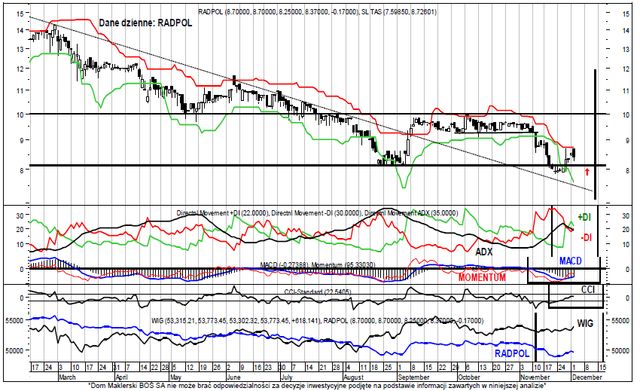Viewport: 640px width, 391px height.
Task: Click the 'June' month label
Action: click(x=233, y=377)
